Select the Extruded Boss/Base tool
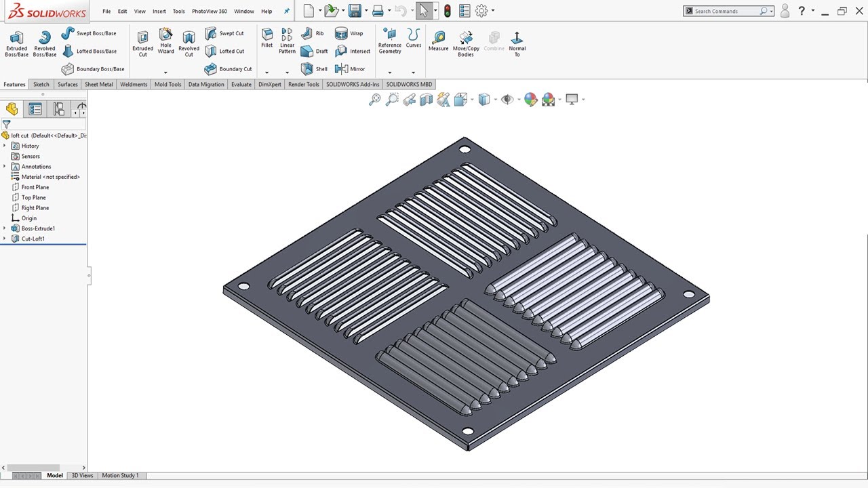Viewport: 868px width, 488px height. click(x=16, y=44)
